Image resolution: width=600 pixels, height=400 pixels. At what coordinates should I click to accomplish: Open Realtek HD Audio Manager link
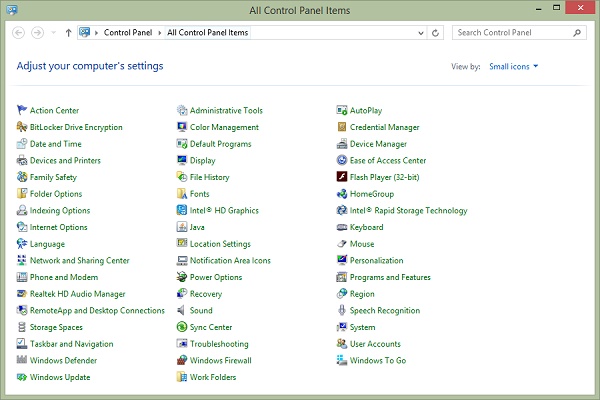[x=77, y=294]
